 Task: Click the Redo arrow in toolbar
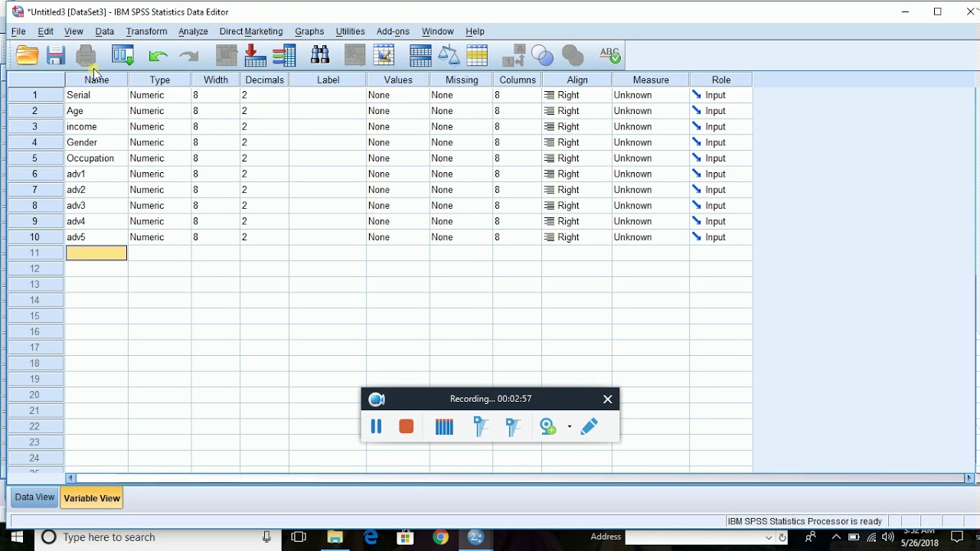point(188,56)
